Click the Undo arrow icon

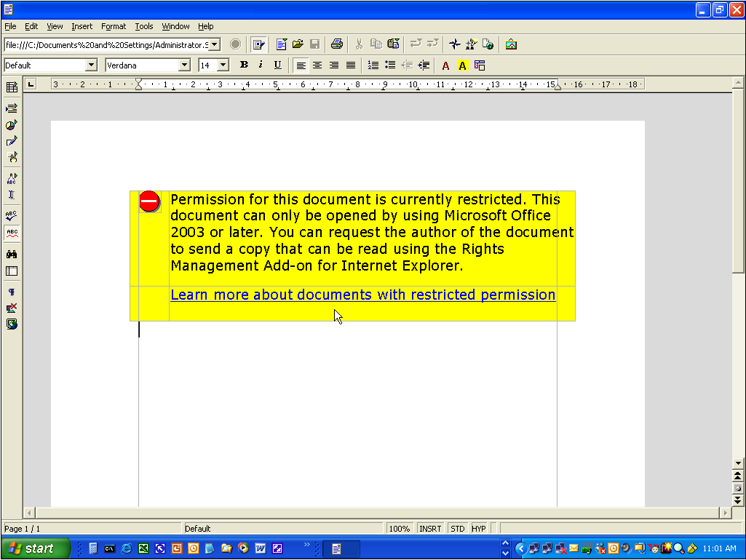coord(416,44)
